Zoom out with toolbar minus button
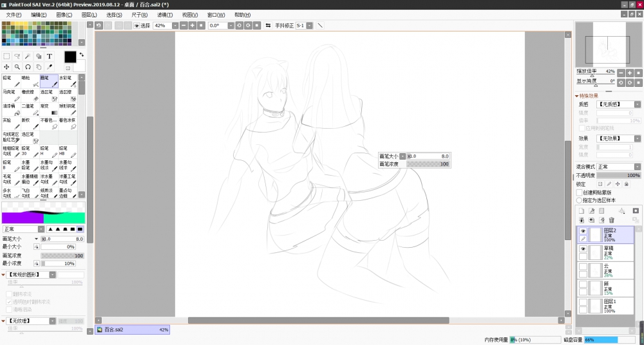 point(184,26)
